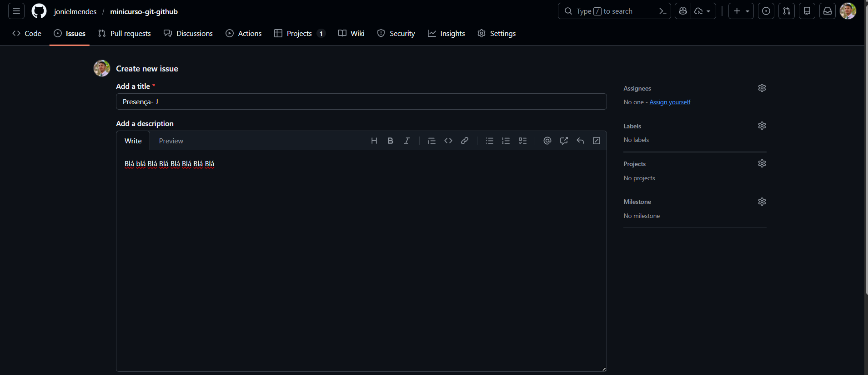Open the Labels gear menu
Screen dimensions: 868x375
click(x=762, y=126)
